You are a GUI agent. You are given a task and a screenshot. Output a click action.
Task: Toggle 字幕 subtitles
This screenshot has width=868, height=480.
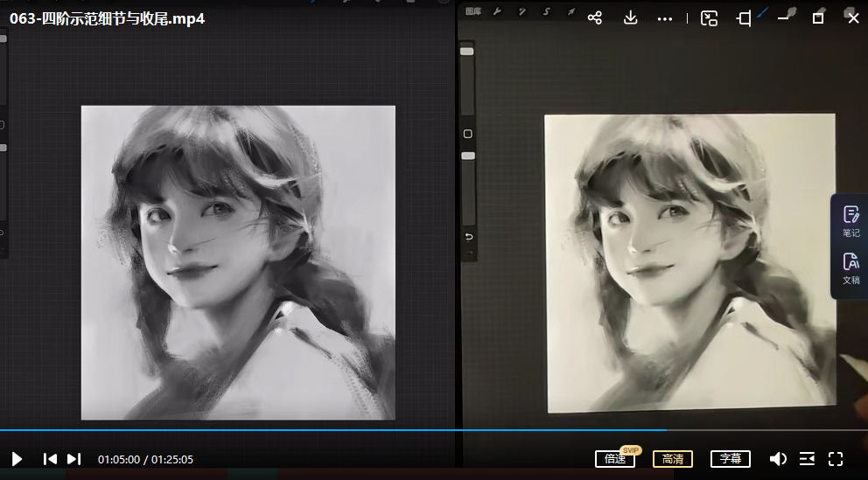730,459
